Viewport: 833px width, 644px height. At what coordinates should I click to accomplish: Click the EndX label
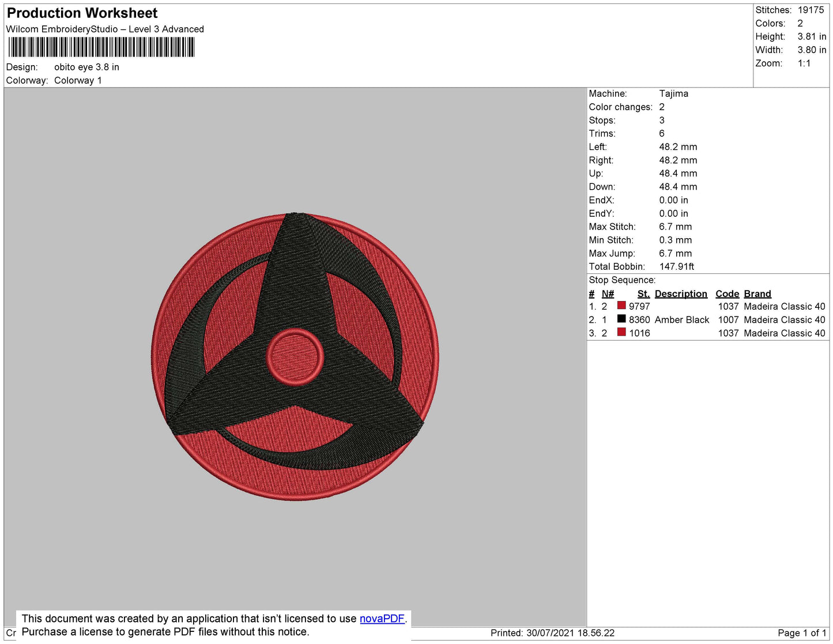pyautogui.click(x=601, y=201)
